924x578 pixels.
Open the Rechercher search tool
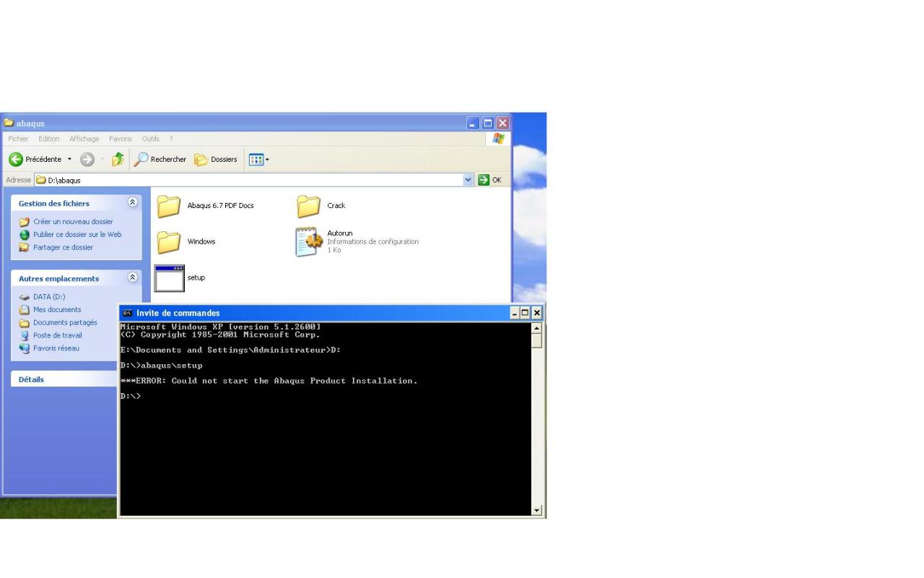coord(160,160)
